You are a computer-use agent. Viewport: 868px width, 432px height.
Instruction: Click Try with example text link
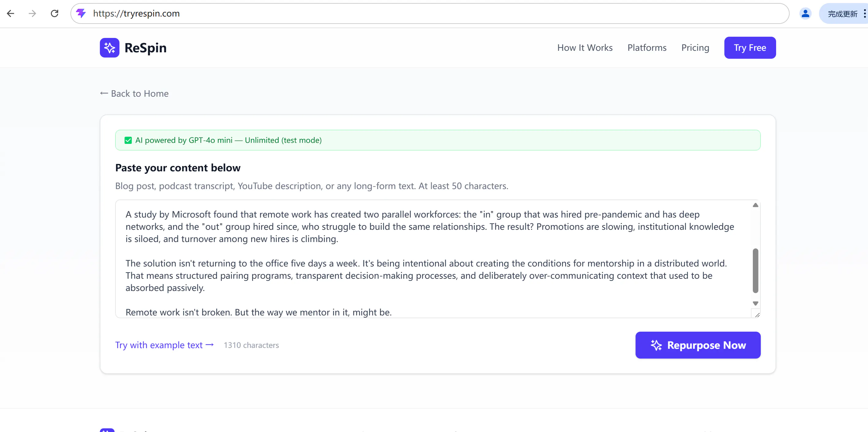click(164, 345)
